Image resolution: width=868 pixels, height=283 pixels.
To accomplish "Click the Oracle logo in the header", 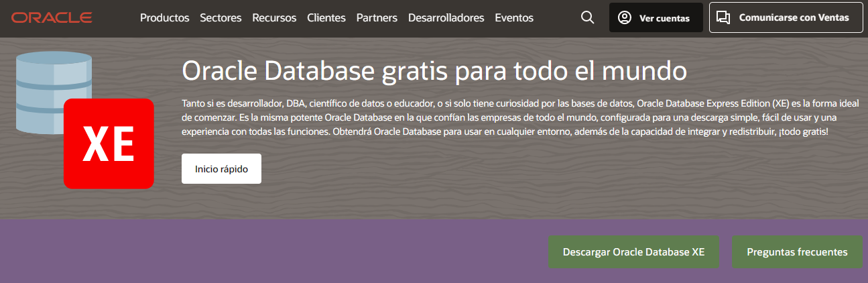I will click(x=52, y=17).
